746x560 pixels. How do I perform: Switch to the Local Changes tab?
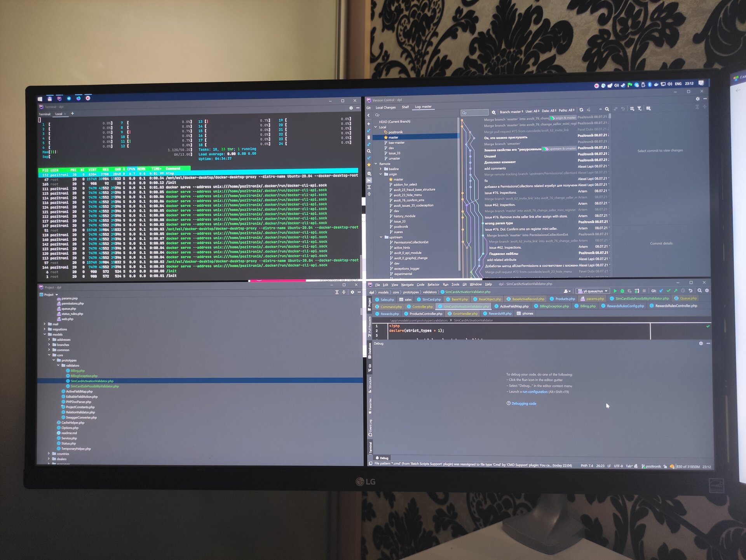[385, 108]
